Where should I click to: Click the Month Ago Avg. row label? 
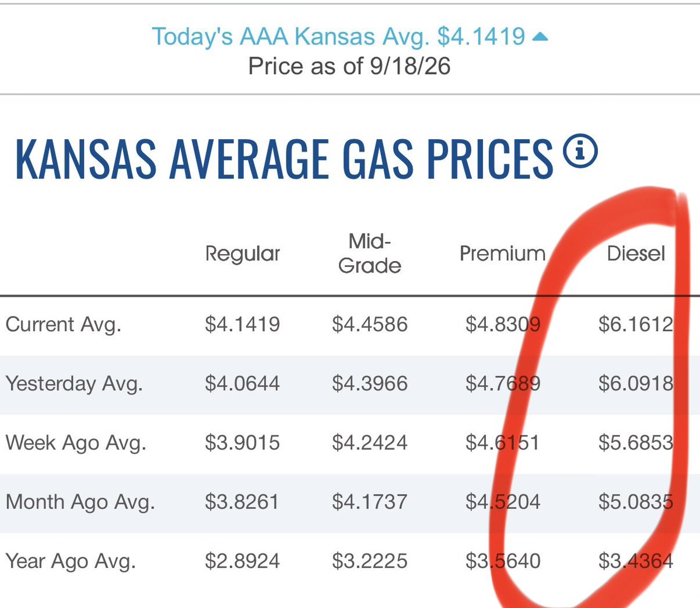pyautogui.click(x=80, y=501)
